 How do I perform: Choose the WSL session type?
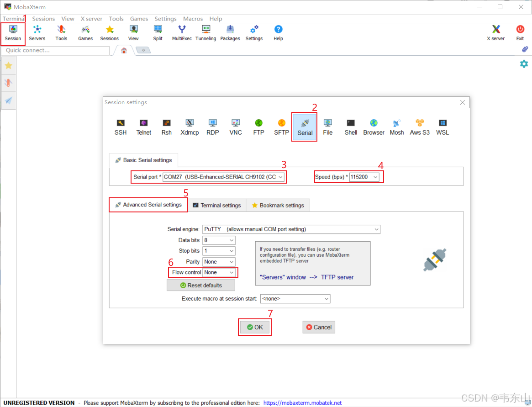coord(442,127)
